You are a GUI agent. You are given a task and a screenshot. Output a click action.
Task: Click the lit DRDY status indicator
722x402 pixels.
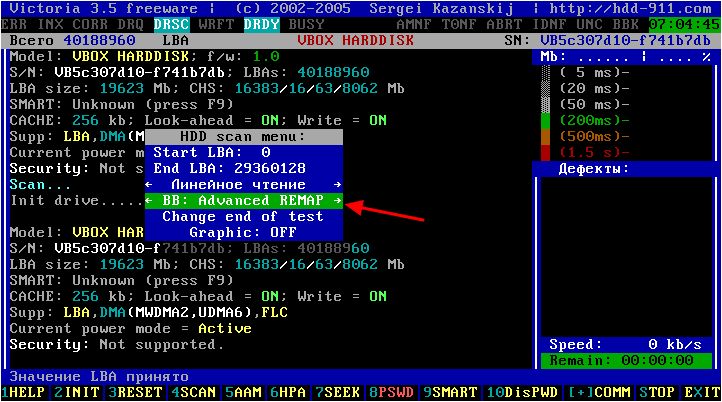[x=261, y=24]
